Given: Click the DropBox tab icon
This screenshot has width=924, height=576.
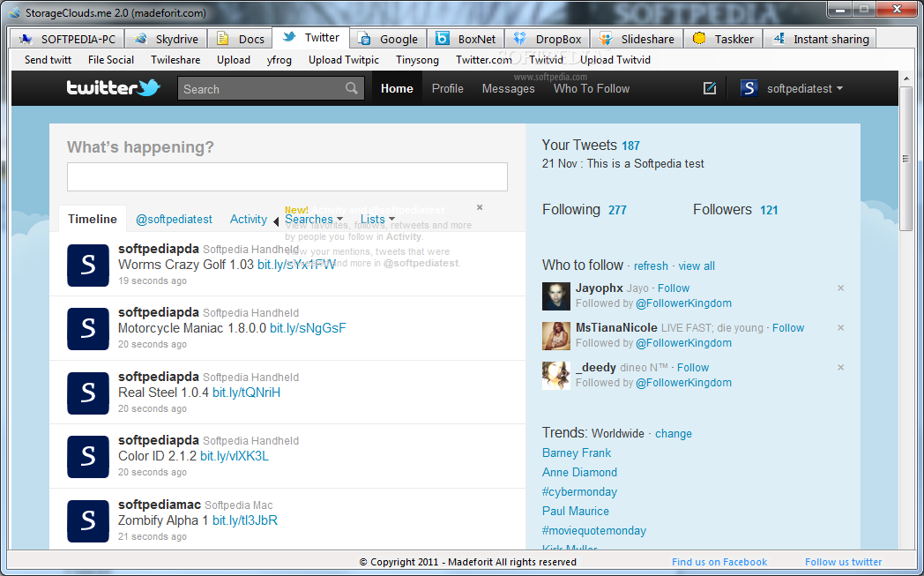Looking at the screenshot, I should (x=520, y=39).
